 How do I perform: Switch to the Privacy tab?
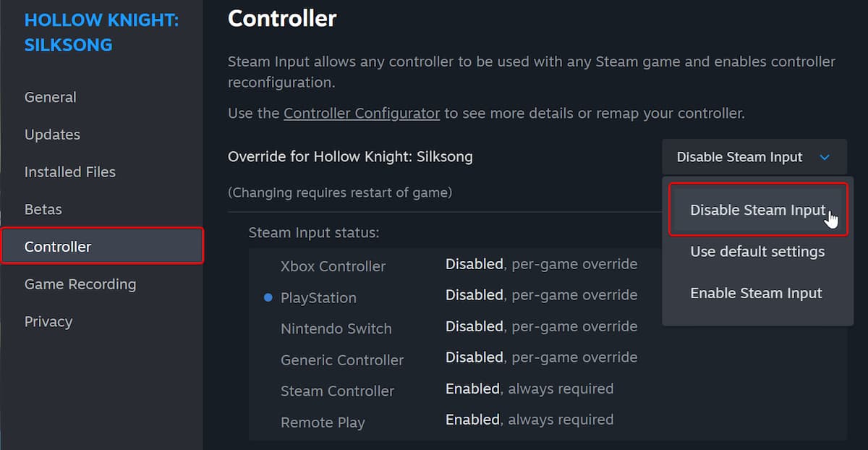tap(48, 322)
